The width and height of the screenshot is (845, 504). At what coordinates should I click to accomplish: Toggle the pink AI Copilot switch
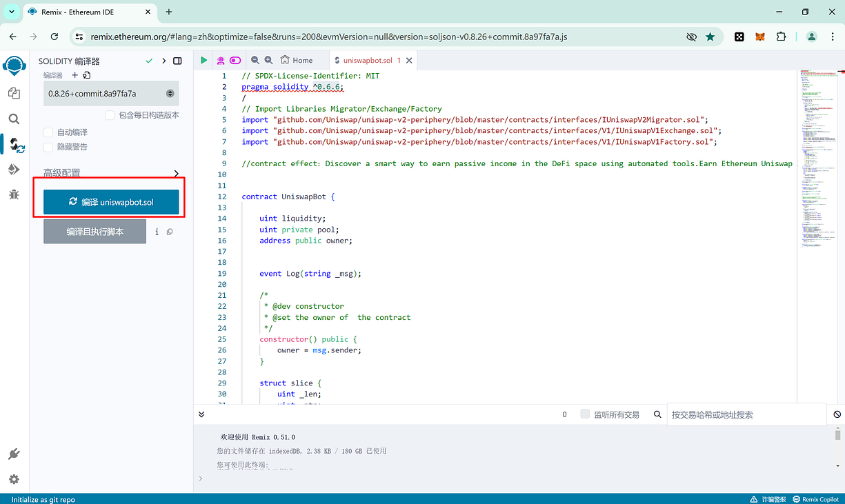(236, 61)
